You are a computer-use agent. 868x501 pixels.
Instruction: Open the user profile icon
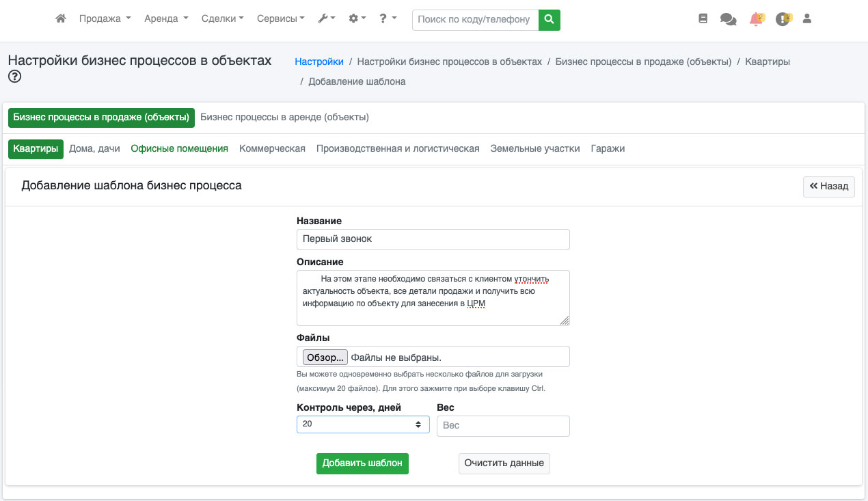coord(806,19)
